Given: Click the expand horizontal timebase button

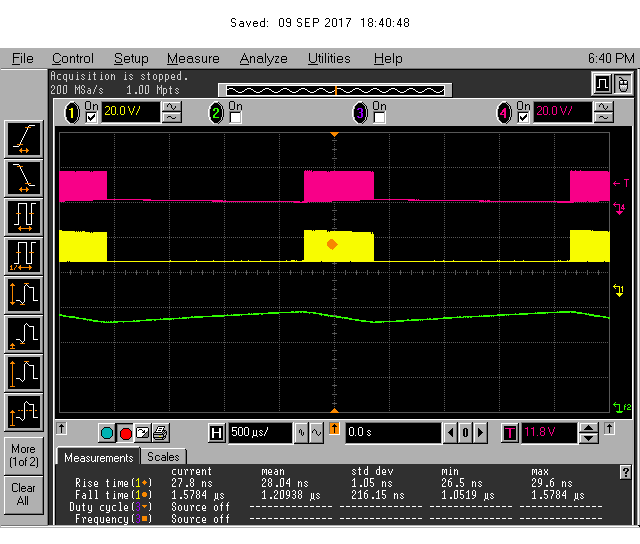Looking at the screenshot, I should 316,433.
